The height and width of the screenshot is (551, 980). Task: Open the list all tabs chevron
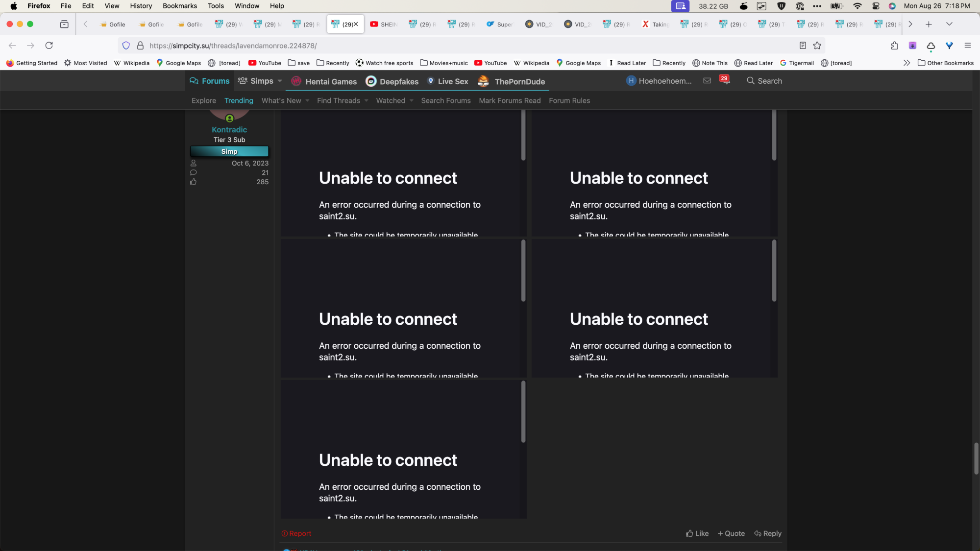coord(949,24)
